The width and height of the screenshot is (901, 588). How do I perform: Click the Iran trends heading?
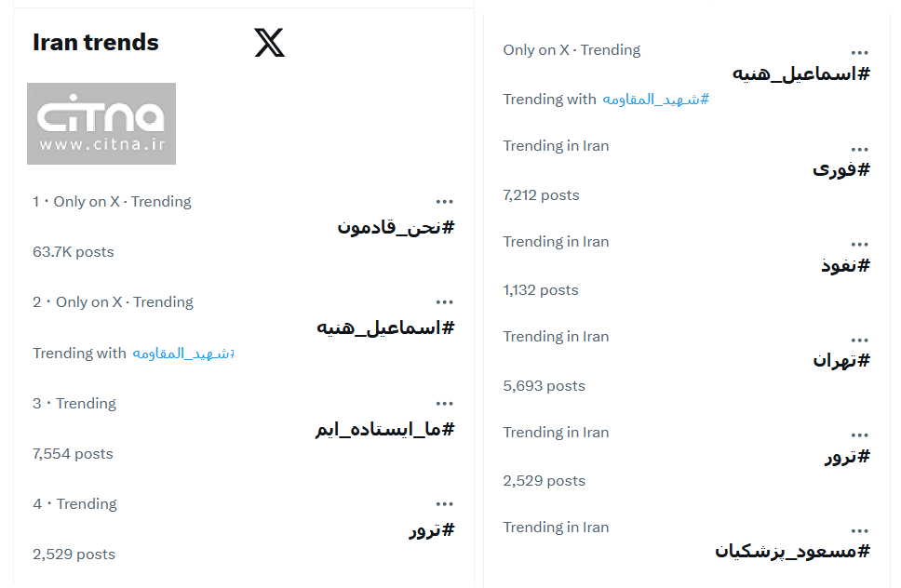pos(96,41)
